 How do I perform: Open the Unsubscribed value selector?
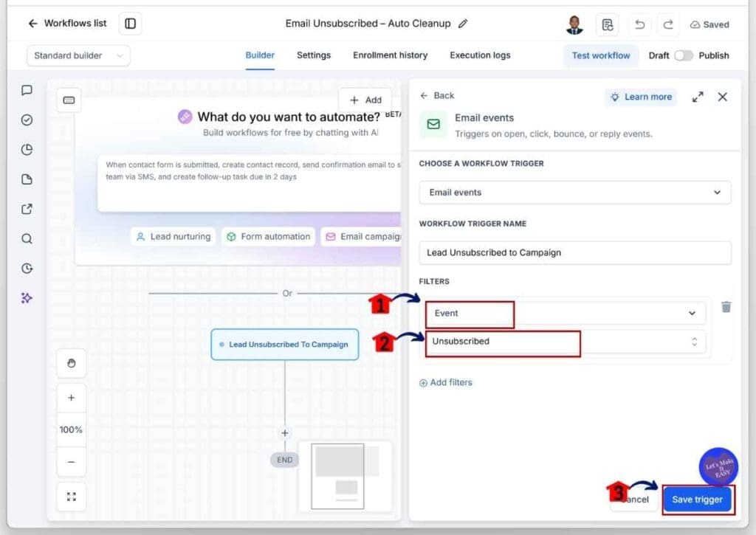pyautogui.click(x=566, y=342)
